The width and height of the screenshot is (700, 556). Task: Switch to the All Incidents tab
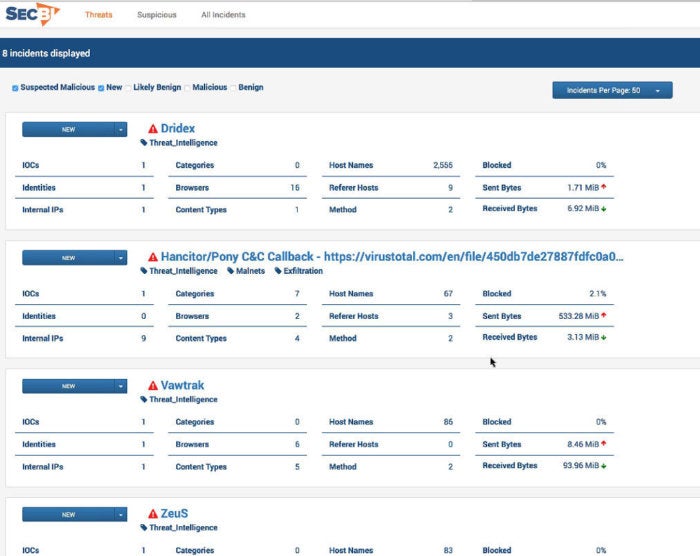point(223,15)
